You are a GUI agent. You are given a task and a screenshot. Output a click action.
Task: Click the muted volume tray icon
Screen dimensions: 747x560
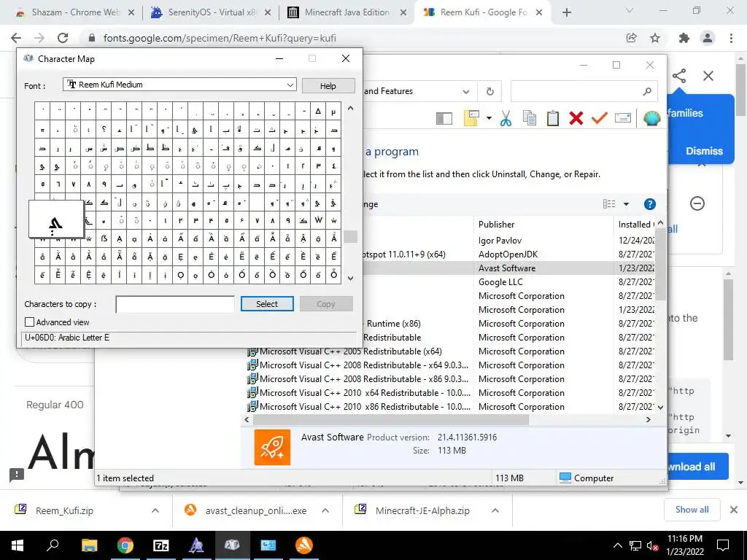[x=652, y=545]
